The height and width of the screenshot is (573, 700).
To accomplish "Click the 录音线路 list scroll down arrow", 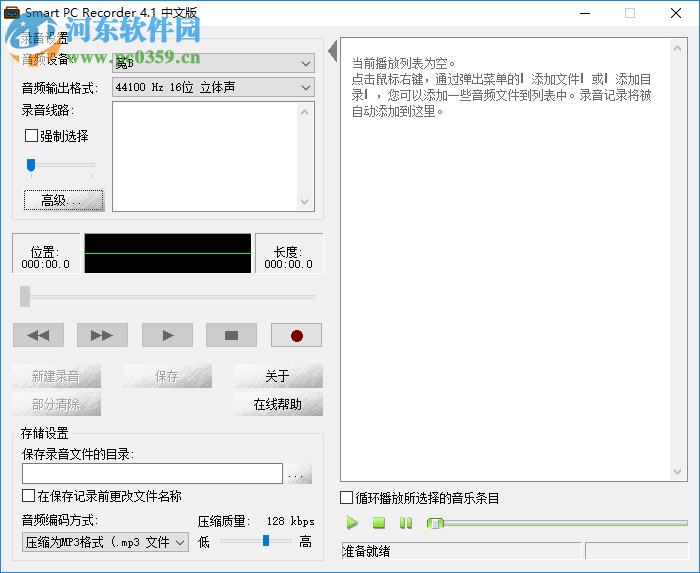I will click(x=304, y=202).
